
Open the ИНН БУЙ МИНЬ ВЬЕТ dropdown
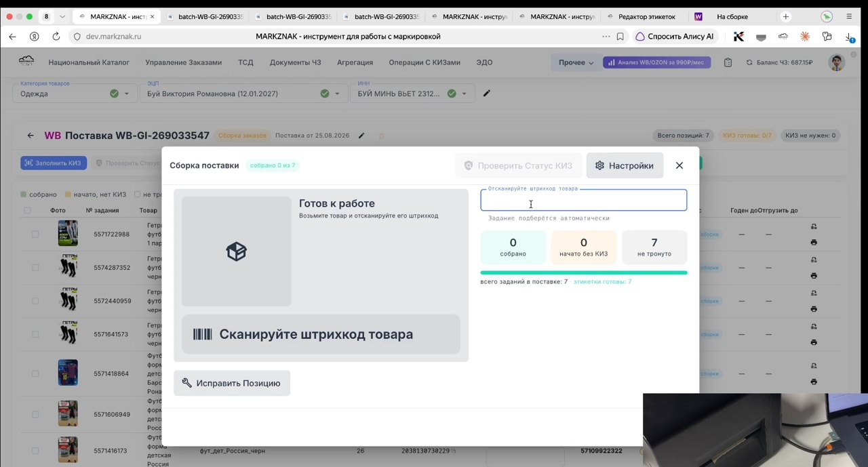click(414, 94)
